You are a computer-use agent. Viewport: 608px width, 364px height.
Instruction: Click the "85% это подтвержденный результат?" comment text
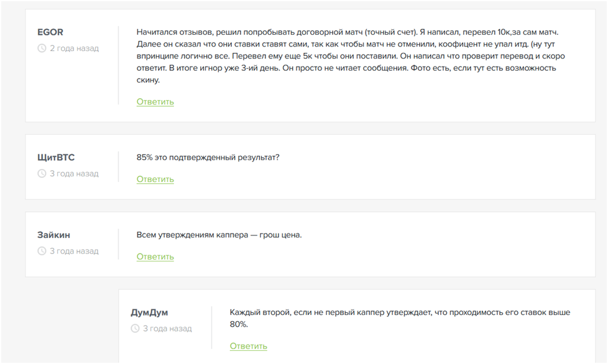click(x=208, y=158)
